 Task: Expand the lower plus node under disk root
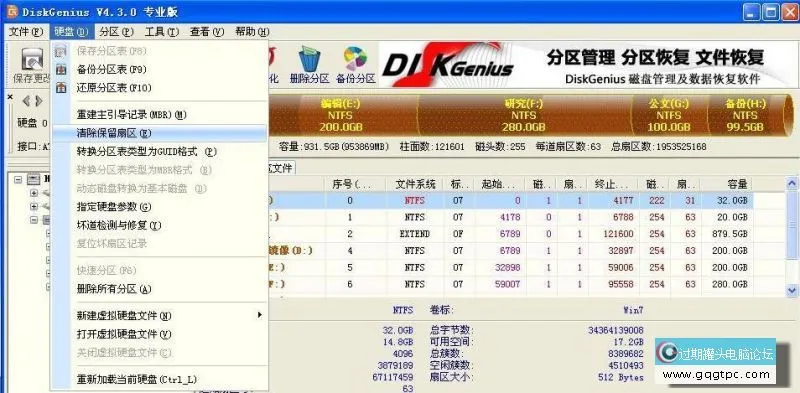[34, 207]
